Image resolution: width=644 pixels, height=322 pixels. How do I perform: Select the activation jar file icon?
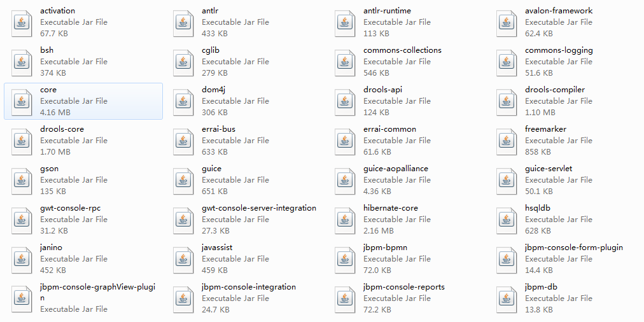coord(22,23)
